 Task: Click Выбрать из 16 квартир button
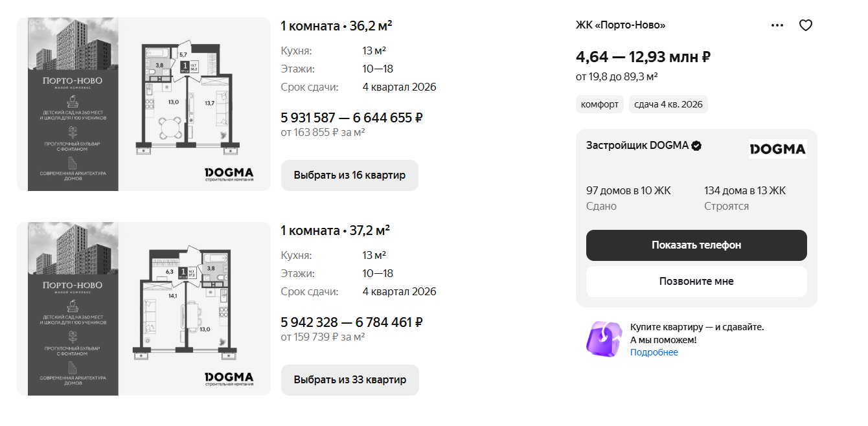pos(350,175)
